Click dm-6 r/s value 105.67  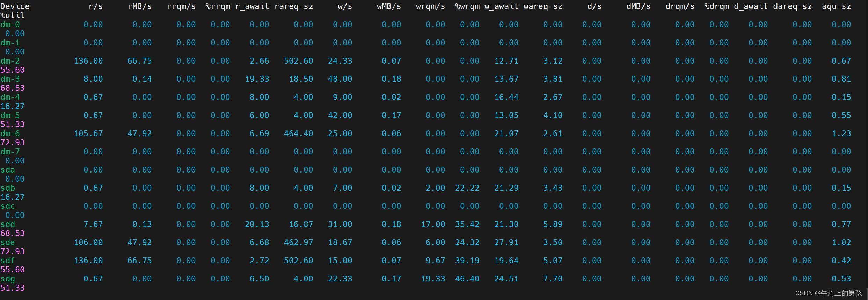pyautogui.click(x=88, y=133)
